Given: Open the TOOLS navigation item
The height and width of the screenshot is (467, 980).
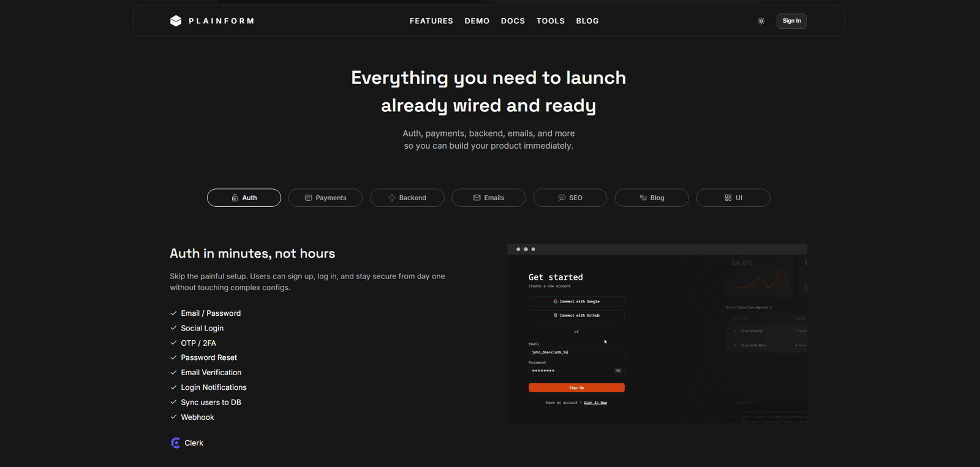Looking at the screenshot, I should 551,21.
